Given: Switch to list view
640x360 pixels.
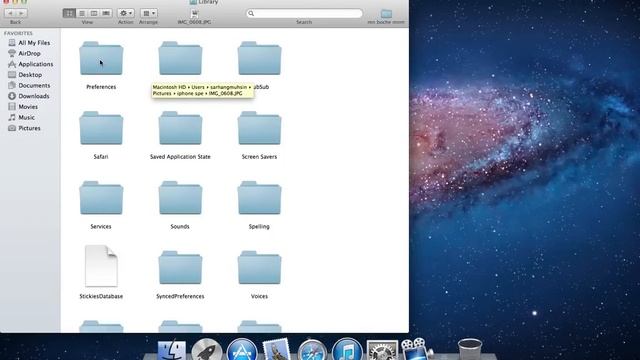Looking at the screenshot, I should click(82, 13).
